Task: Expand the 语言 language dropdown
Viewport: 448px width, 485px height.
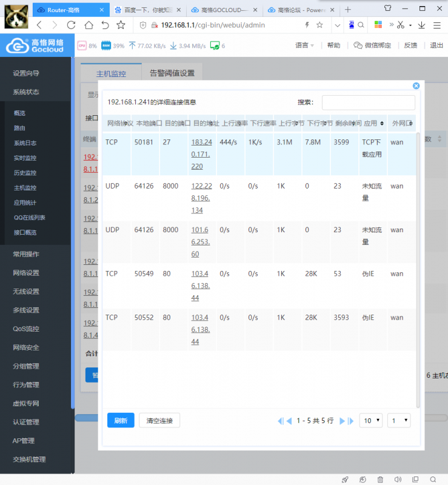Action: coord(304,45)
